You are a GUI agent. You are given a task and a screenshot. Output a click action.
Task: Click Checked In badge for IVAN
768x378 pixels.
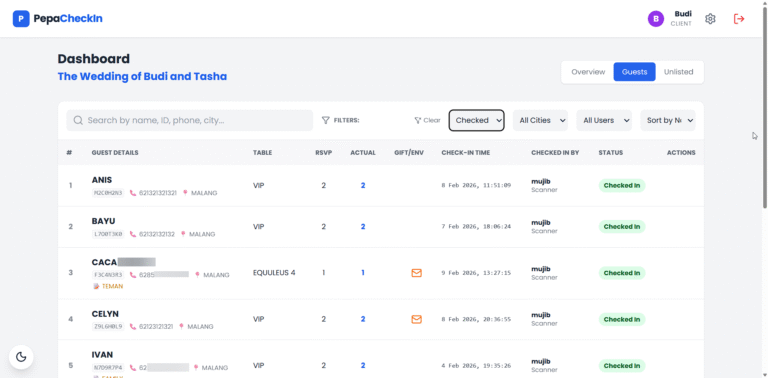pyautogui.click(x=622, y=365)
